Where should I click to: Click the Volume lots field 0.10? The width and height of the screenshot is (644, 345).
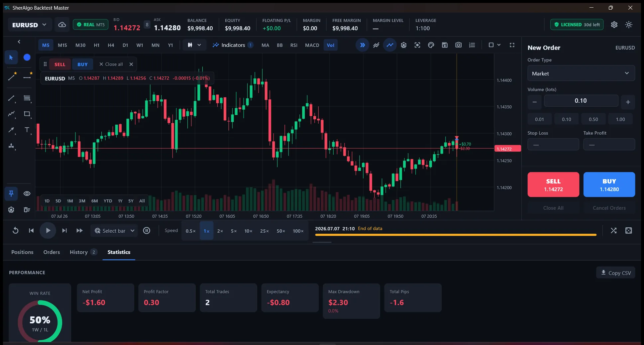point(581,101)
